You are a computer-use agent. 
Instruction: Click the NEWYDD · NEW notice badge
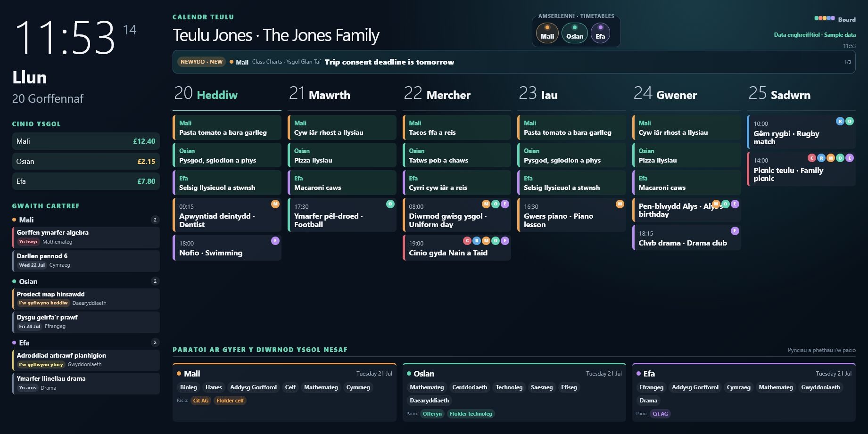coord(201,62)
